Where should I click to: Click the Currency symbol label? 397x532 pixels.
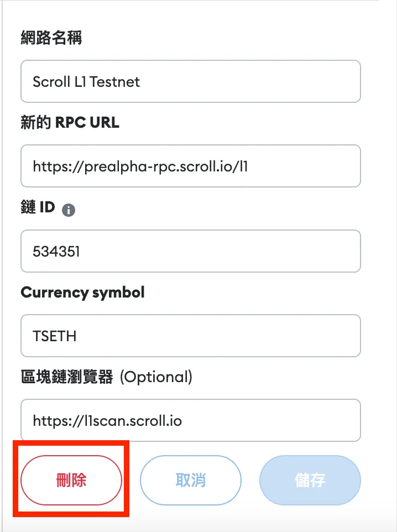(82, 292)
